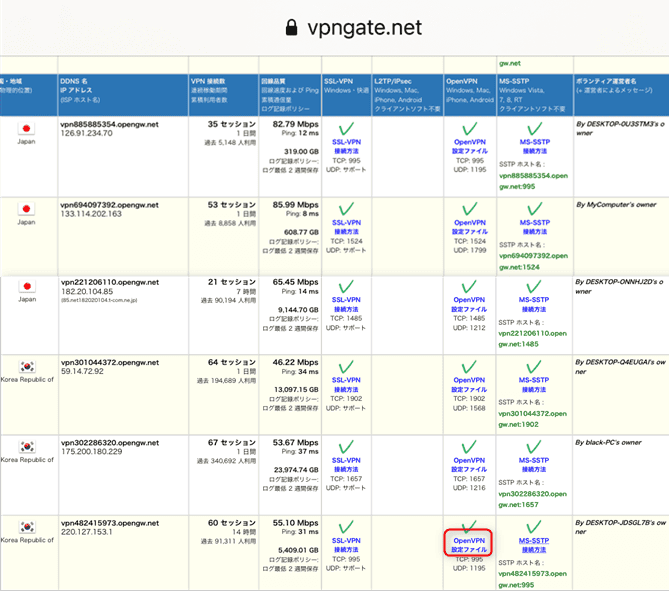Image resolution: width=669 pixels, height=591 pixels.
Task: Click the DDNS name column header
Action: tap(123, 95)
